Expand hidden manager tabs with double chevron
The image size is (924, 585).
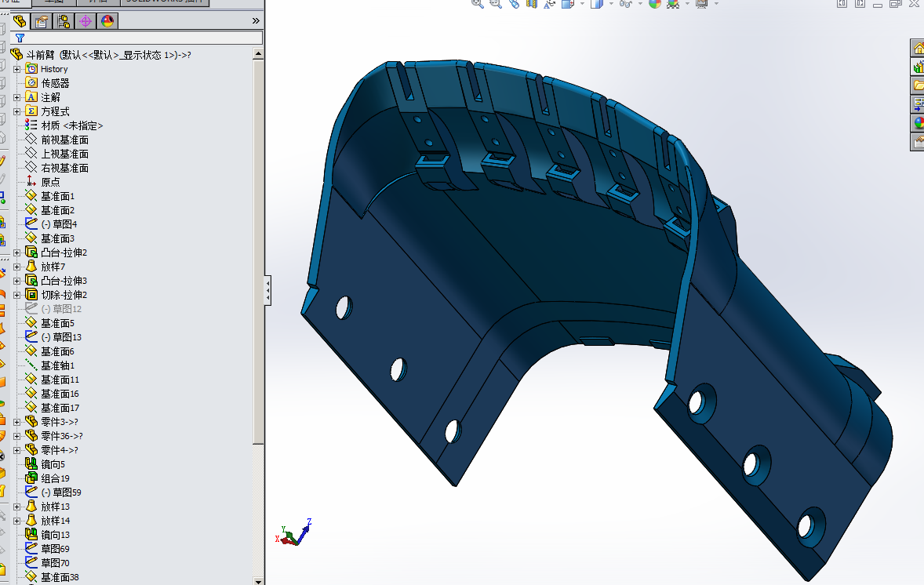pyautogui.click(x=256, y=21)
